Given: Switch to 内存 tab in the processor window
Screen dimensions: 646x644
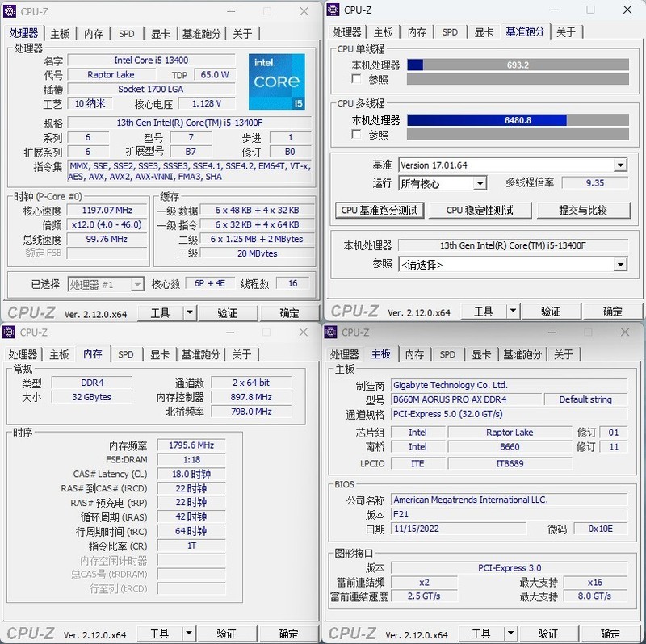Looking at the screenshot, I should [x=94, y=34].
